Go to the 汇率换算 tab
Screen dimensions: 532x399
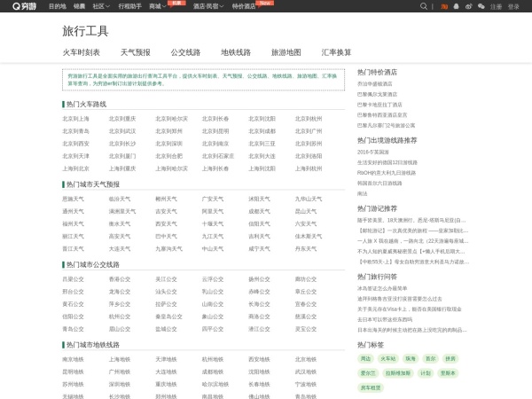[336, 52]
